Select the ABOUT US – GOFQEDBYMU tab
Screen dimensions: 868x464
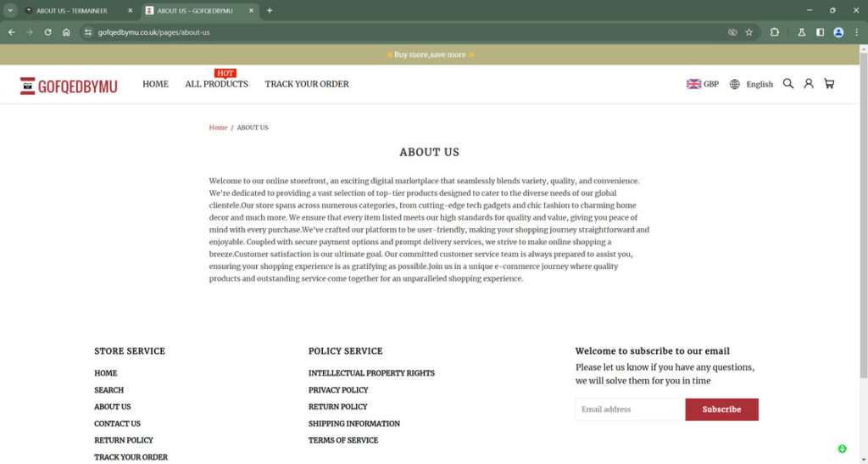coord(195,10)
